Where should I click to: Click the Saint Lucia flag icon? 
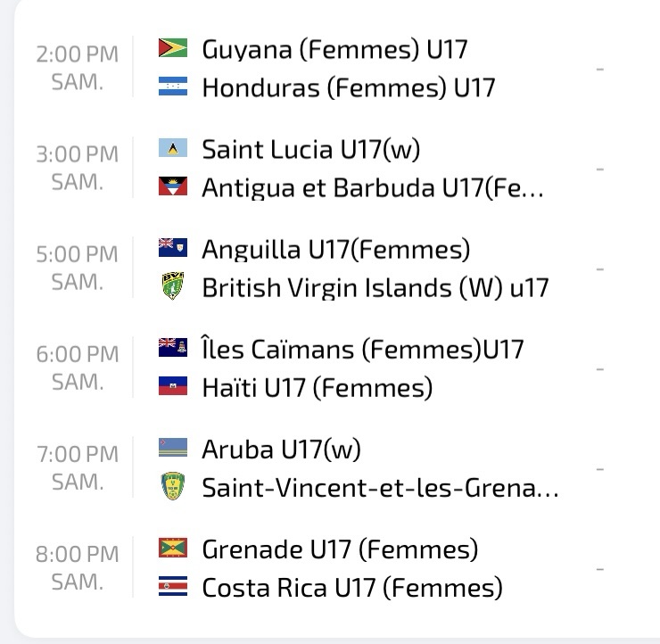[172, 148]
